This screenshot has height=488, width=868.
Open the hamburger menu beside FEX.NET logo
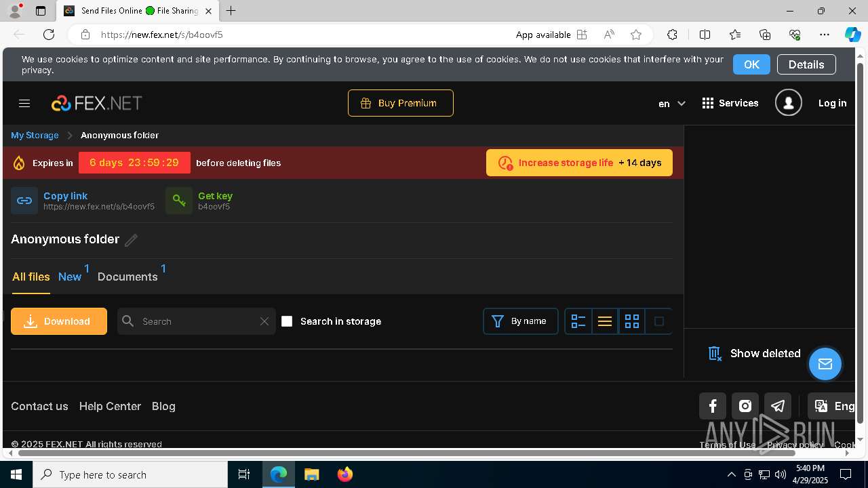[x=24, y=103]
